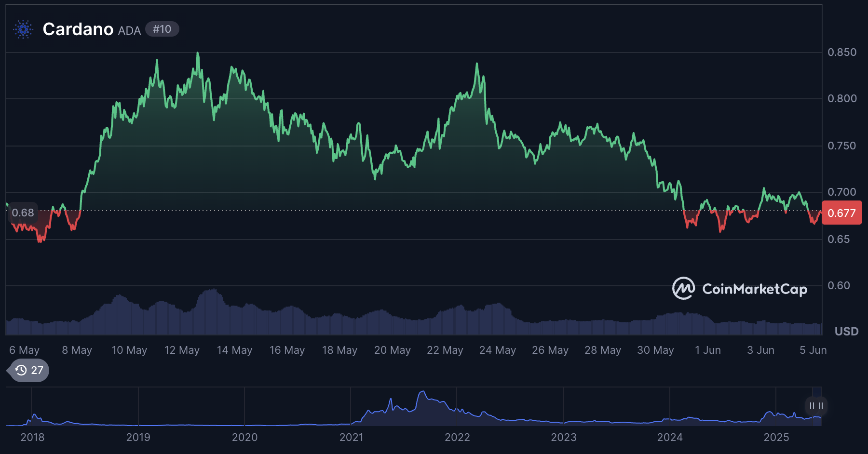Select the right pause-style range handle

[x=820, y=406]
